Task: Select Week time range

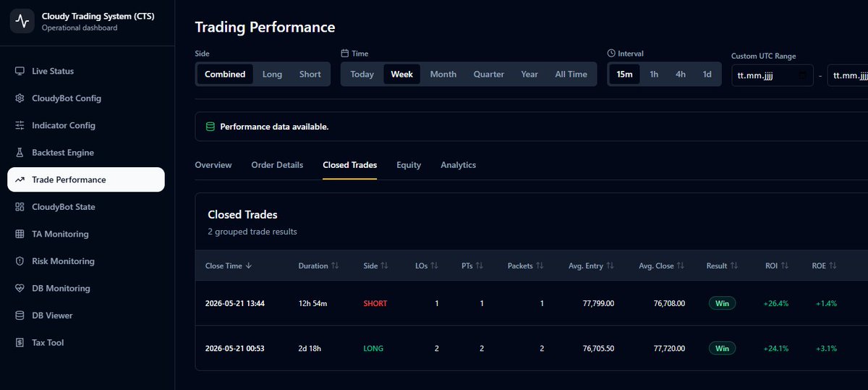Action: 402,75
